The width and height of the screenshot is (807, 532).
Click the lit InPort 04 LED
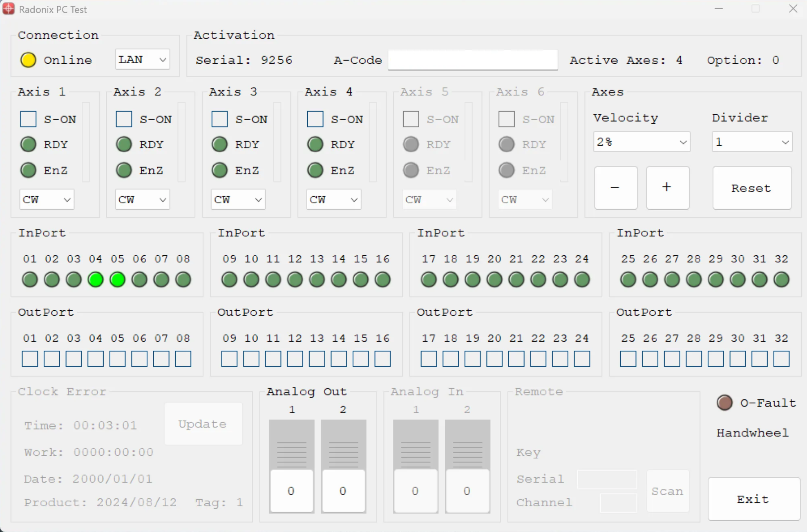point(96,280)
